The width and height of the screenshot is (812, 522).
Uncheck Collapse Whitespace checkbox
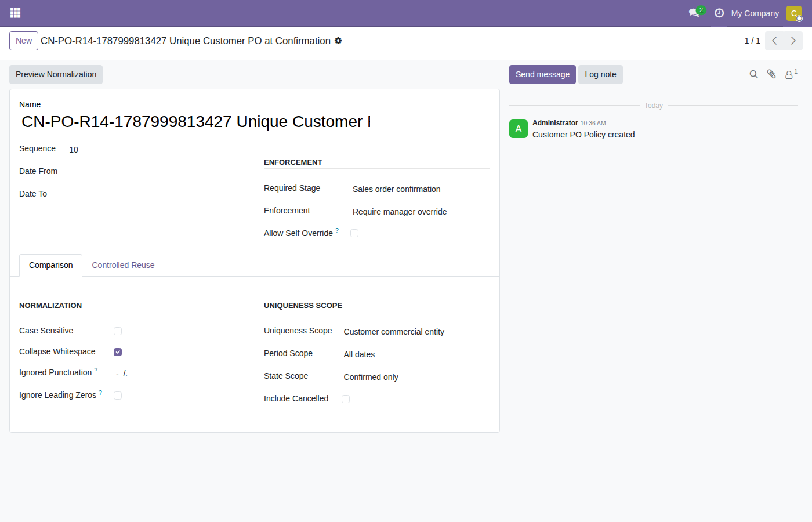[x=118, y=352]
